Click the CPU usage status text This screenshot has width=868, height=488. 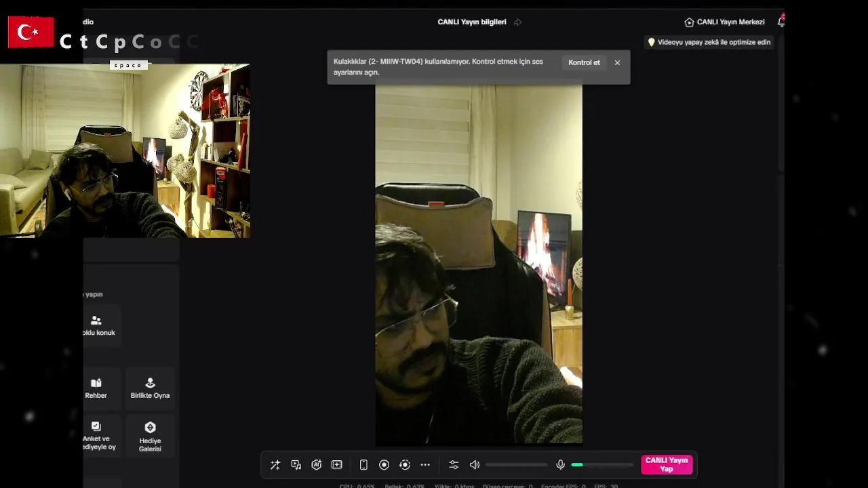[x=357, y=486]
